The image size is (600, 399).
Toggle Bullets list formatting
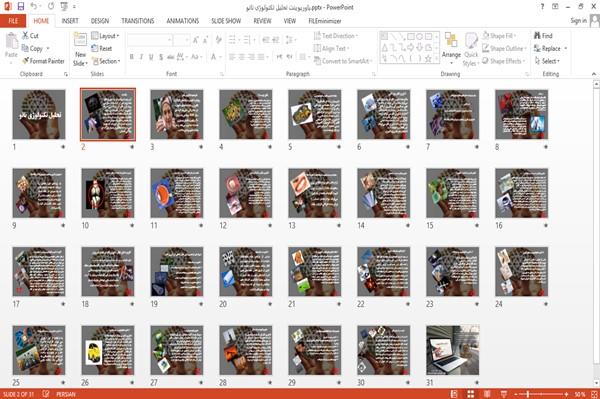point(233,39)
